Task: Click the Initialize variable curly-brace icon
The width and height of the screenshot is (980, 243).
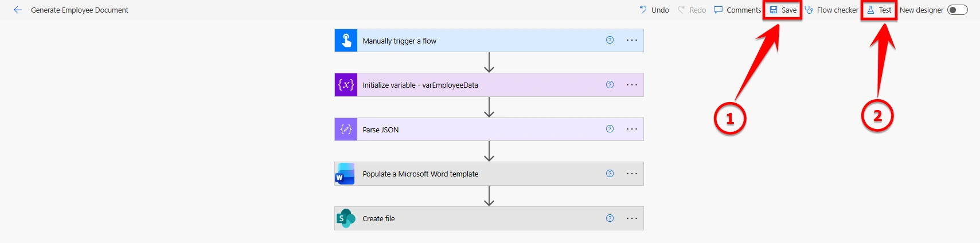Action: point(346,85)
